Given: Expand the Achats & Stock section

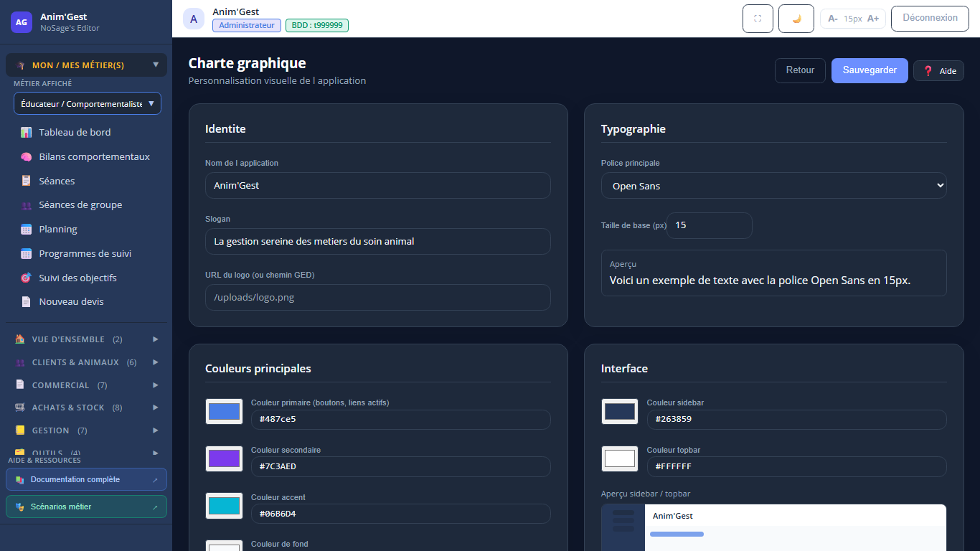Looking at the screenshot, I should [x=86, y=408].
